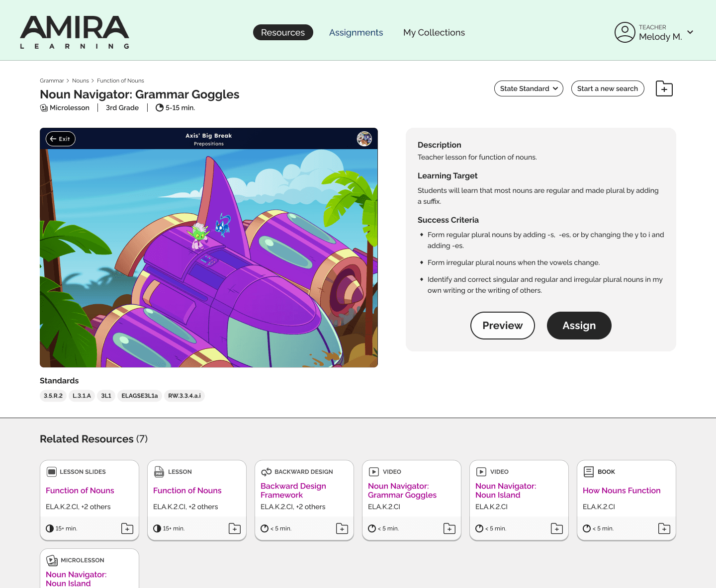Viewport: 716px width, 588px height.
Task: Add this microlesson to a collection folder
Action: point(664,88)
